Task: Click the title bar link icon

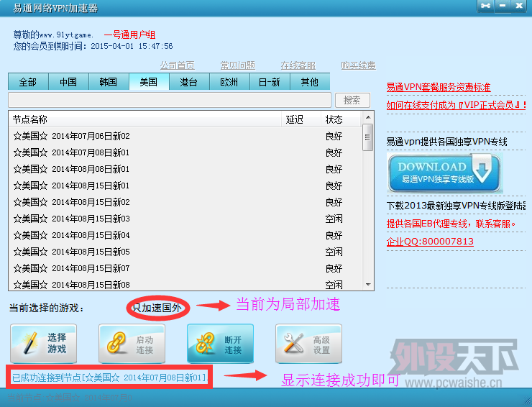Action: [485, 6]
